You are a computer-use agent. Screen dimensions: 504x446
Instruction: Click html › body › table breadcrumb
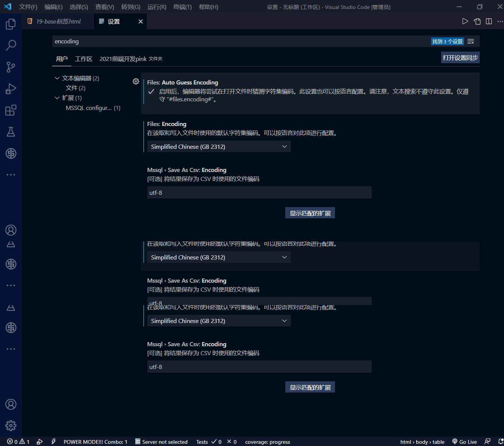point(422,442)
